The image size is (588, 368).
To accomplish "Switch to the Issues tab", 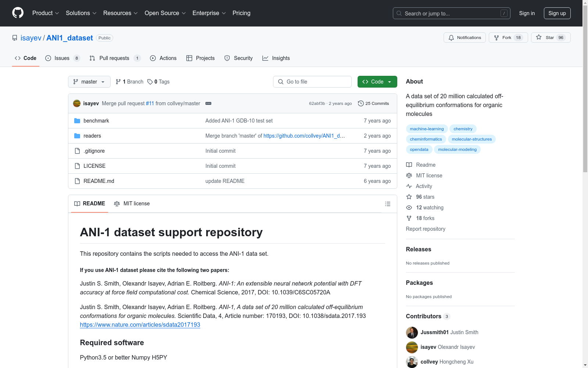I will click(x=62, y=58).
